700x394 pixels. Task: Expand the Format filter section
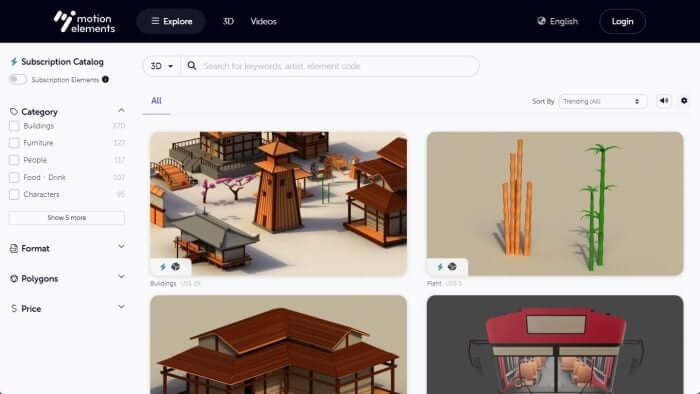pyautogui.click(x=67, y=248)
